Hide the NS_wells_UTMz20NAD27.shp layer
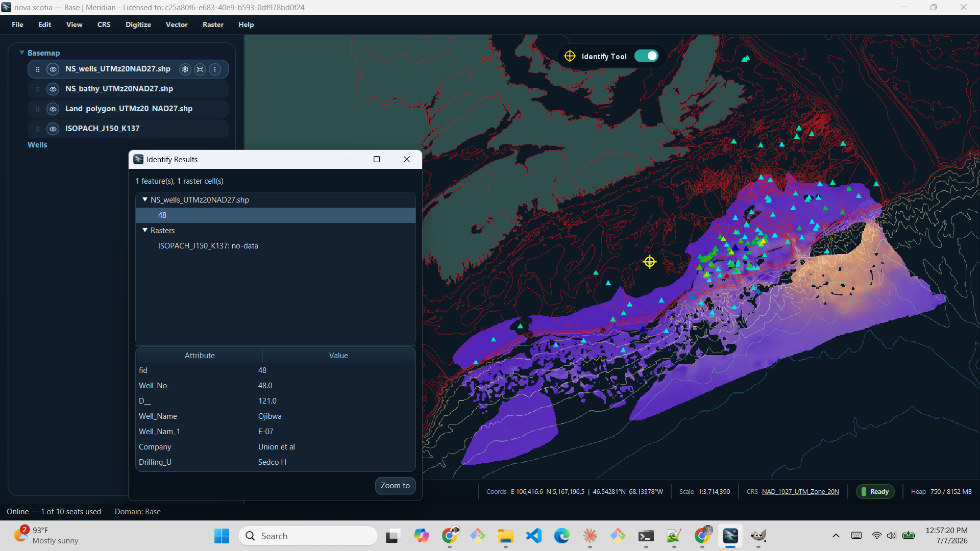The width and height of the screenshot is (980, 551). 53,69
